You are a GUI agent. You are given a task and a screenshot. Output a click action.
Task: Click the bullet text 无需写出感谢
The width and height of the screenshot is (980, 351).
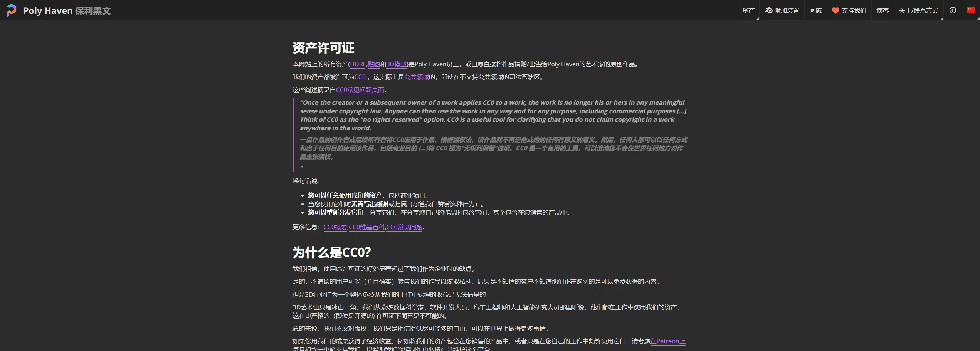(370, 204)
